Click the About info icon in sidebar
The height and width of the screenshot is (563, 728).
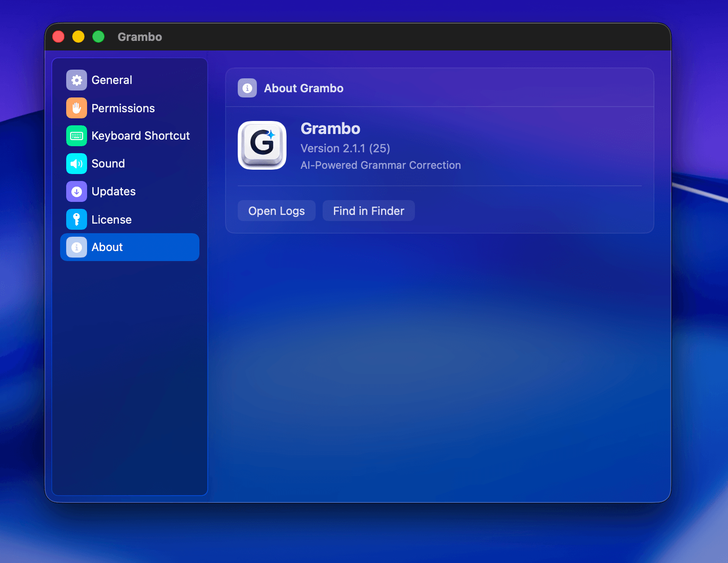[77, 247]
